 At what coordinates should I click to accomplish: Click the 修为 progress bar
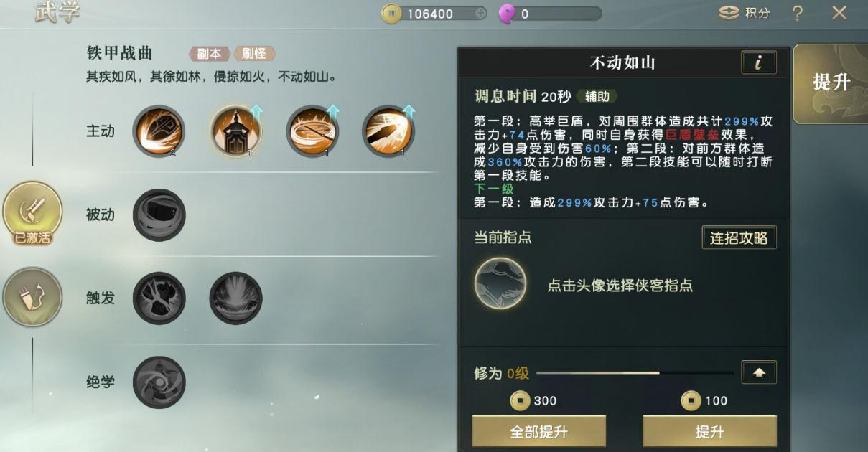pos(635,373)
